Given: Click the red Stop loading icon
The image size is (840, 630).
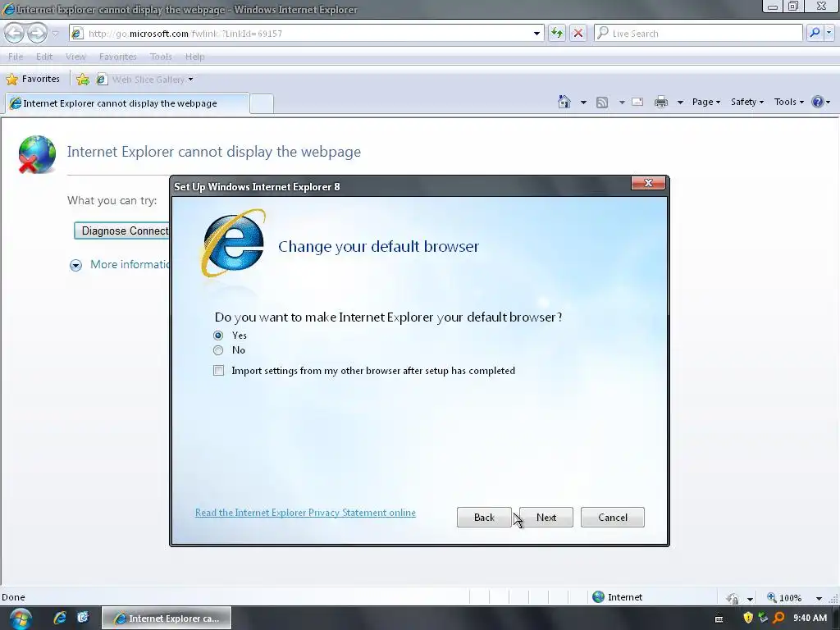Looking at the screenshot, I should pyautogui.click(x=578, y=33).
